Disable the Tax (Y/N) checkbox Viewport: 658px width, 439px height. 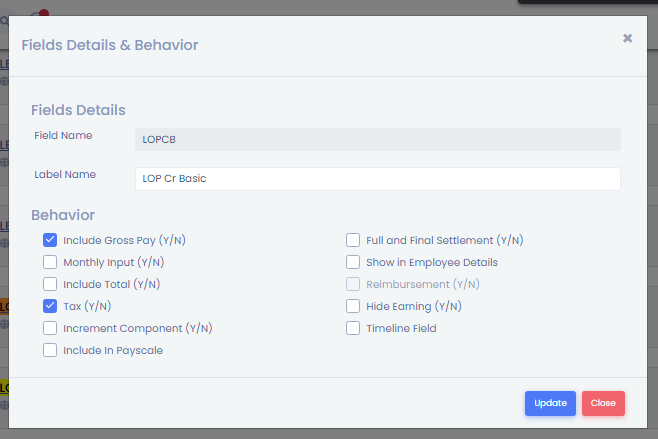coord(50,306)
